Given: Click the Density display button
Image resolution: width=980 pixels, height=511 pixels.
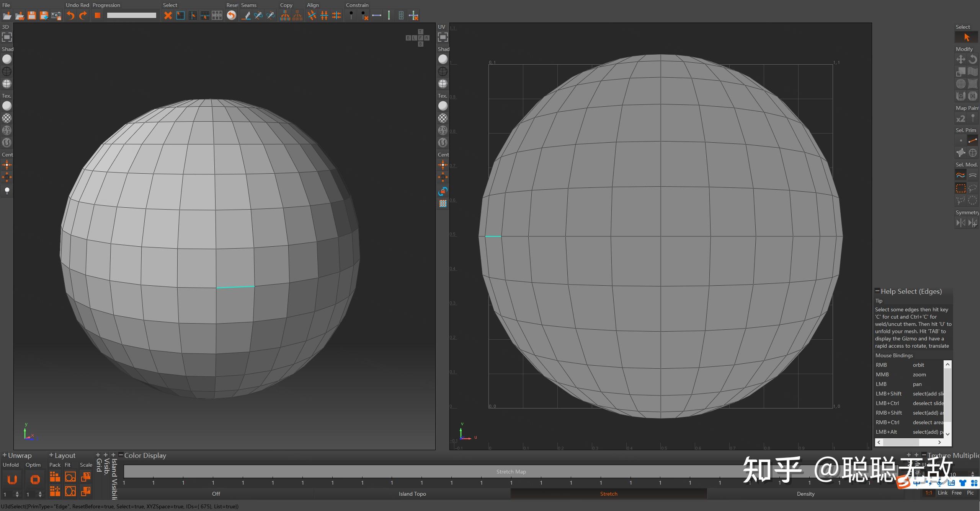Looking at the screenshot, I should tap(805, 494).
